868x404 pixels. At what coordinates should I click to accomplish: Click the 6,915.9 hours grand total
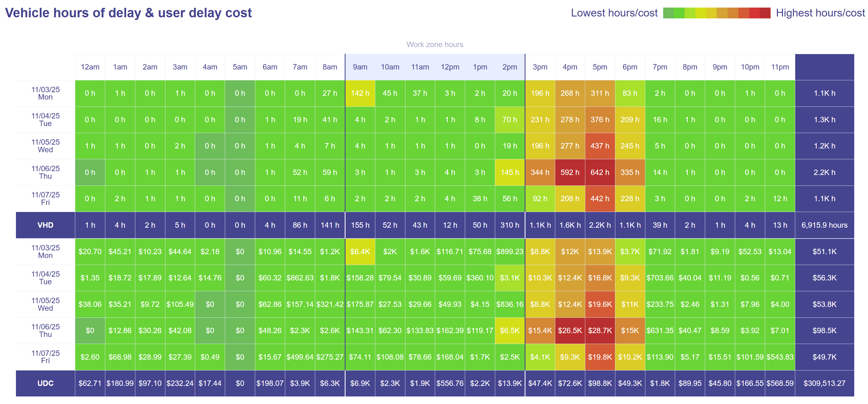click(x=824, y=225)
